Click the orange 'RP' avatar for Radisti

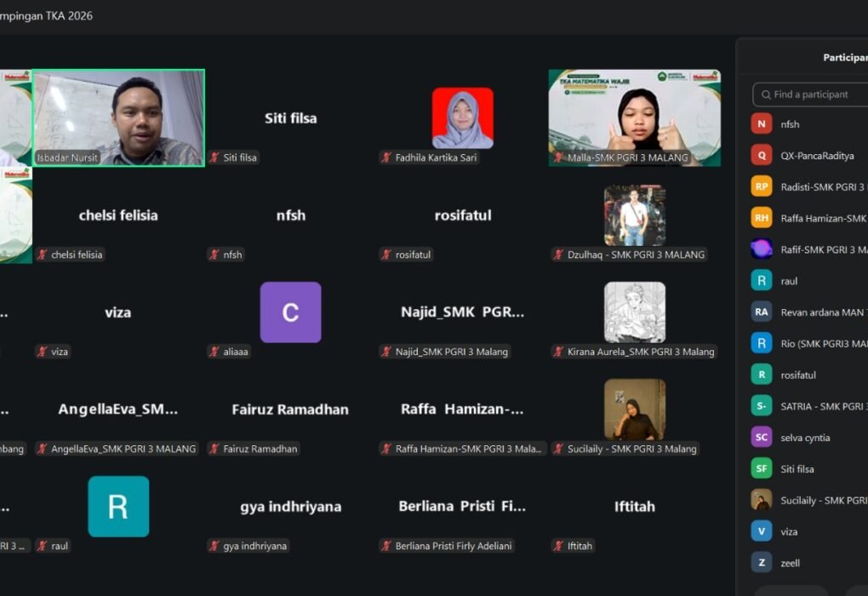pos(762,186)
